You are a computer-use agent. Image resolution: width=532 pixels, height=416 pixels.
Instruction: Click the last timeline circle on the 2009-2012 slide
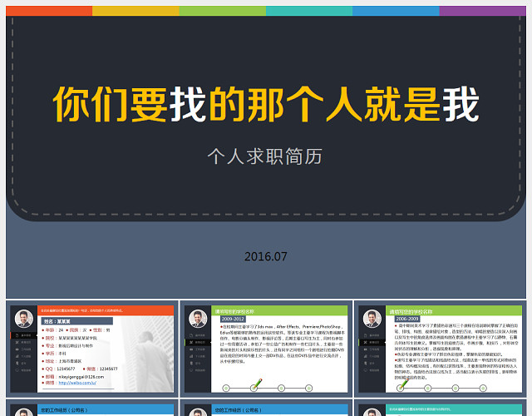(x=308, y=389)
